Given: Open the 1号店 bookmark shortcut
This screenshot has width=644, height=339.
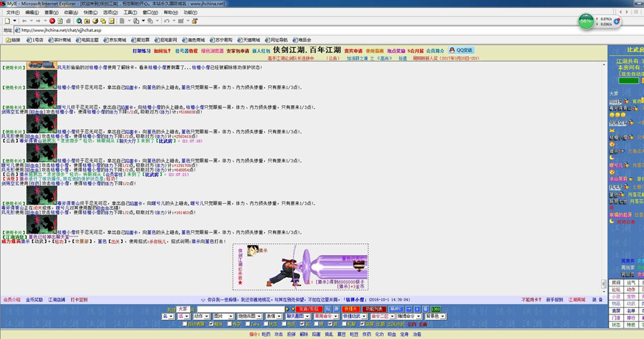Looking at the screenshot, I should tap(35, 40).
